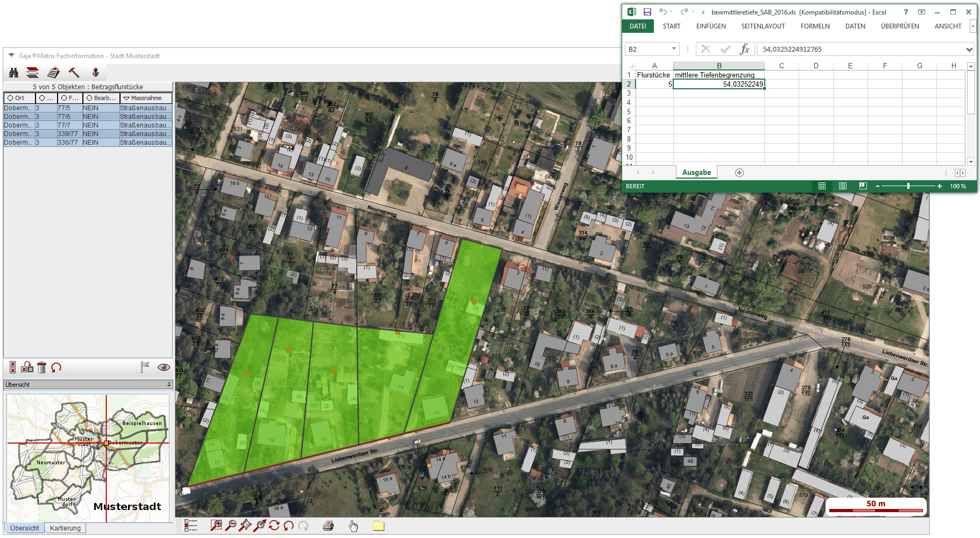
Task: Toggle the eye visibility icon in list panel
Action: point(164,367)
